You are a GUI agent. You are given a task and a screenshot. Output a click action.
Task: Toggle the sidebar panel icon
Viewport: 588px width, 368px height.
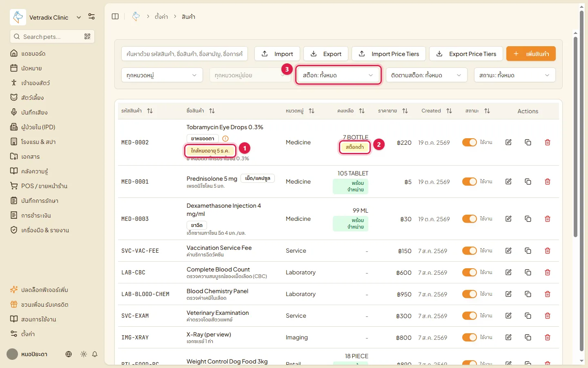point(115,16)
